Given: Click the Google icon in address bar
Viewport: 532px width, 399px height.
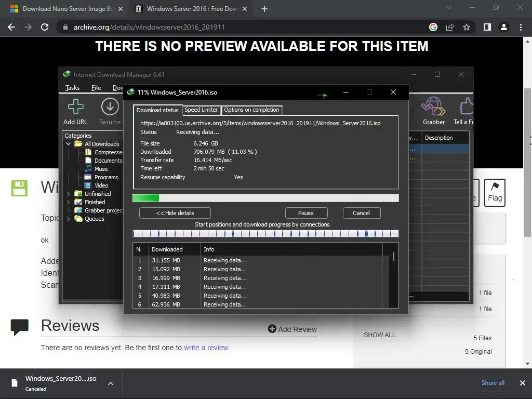Looking at the screenshot, I should 433,27.
